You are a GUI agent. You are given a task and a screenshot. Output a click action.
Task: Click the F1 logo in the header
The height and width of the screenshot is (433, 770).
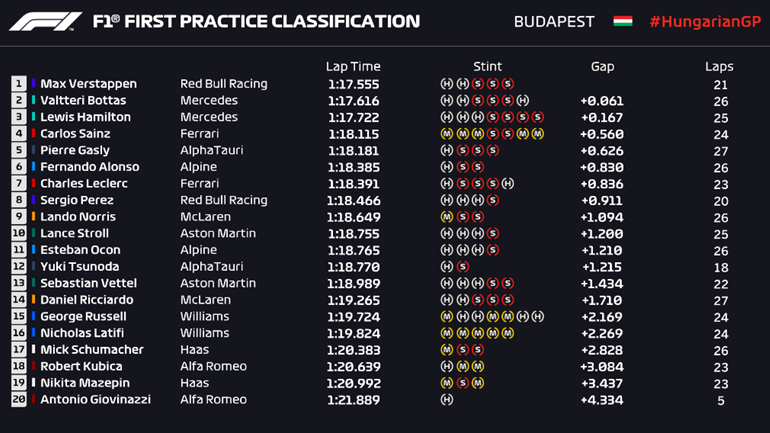45,21
